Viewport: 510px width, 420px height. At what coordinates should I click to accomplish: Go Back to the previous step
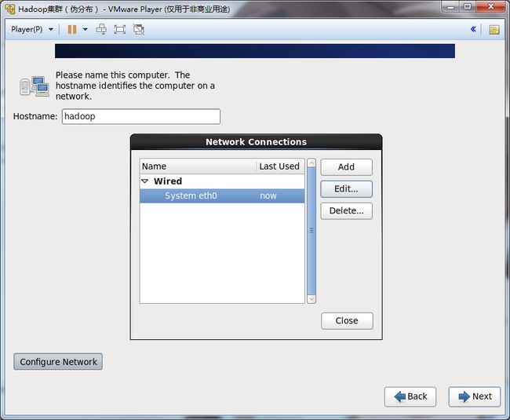tap(410, 396)
